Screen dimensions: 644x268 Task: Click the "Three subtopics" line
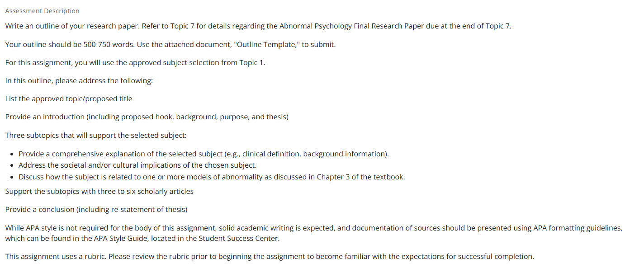point(96,135)
